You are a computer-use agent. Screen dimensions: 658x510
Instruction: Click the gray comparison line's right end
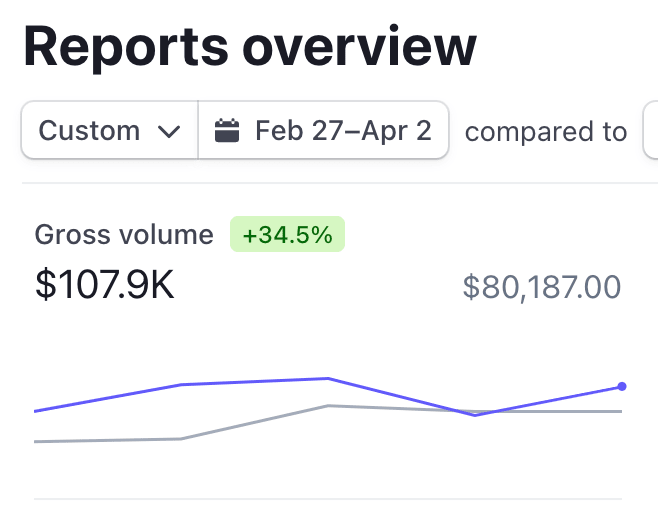point(620,411)
